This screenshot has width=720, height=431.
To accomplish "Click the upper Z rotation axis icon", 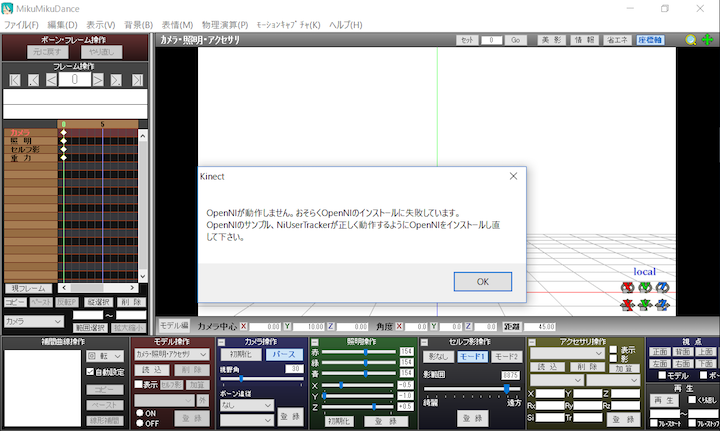I will pos(662,287).
